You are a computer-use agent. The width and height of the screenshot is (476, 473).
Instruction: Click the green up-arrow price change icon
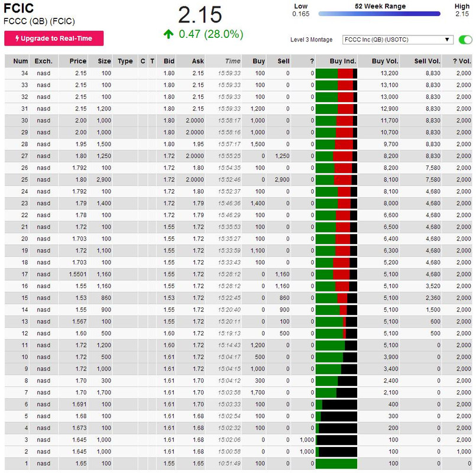(x=169, y=34)
